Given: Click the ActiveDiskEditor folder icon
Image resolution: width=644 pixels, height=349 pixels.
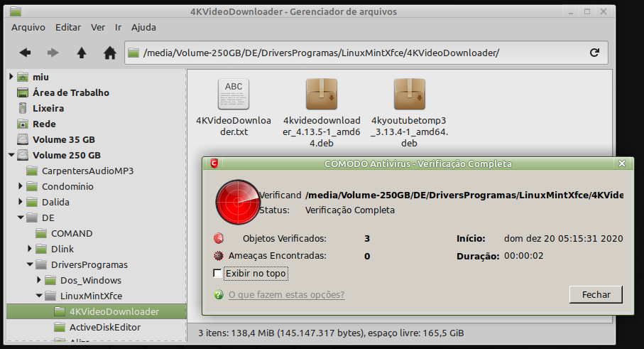Looking at the screenshot, I should 60,327.
